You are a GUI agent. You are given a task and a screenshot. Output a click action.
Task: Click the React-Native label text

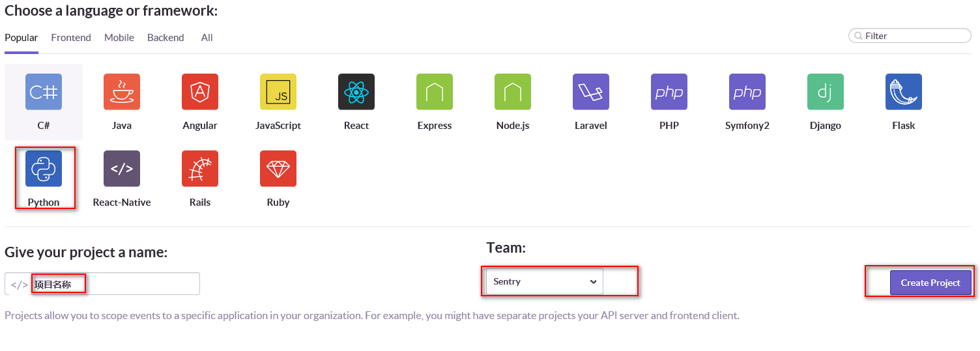122,203
